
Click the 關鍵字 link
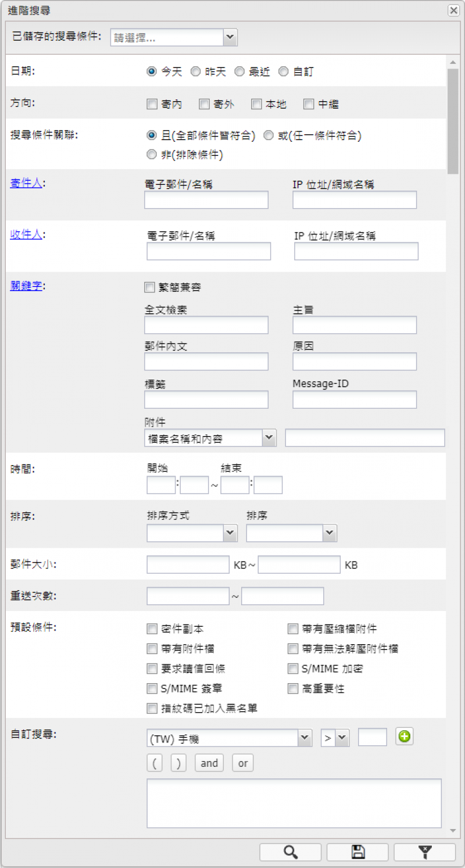(x=26, y=286)
